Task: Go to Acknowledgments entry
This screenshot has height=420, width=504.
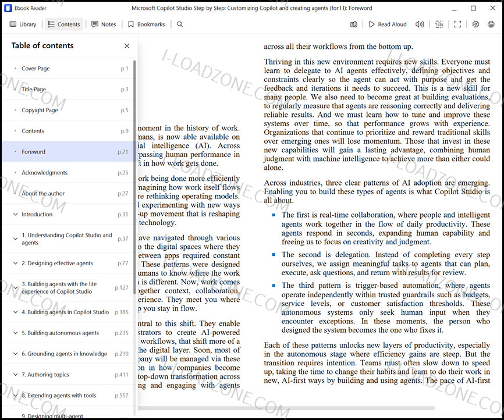Action: pyautogui.click(x=68, y=173)
